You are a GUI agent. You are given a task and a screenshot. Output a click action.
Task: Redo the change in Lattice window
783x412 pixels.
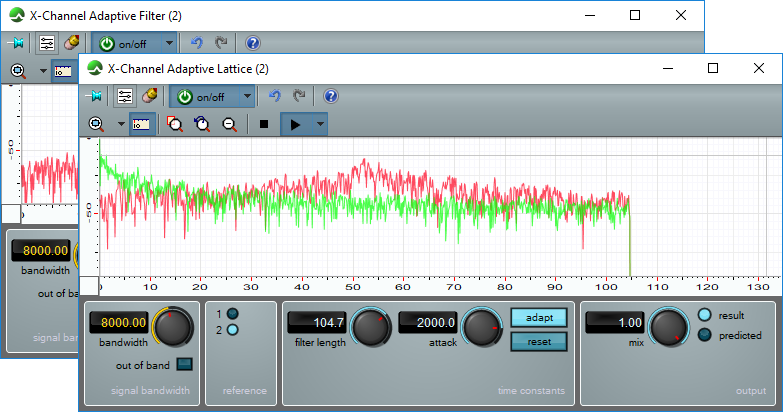pos(299,97)
